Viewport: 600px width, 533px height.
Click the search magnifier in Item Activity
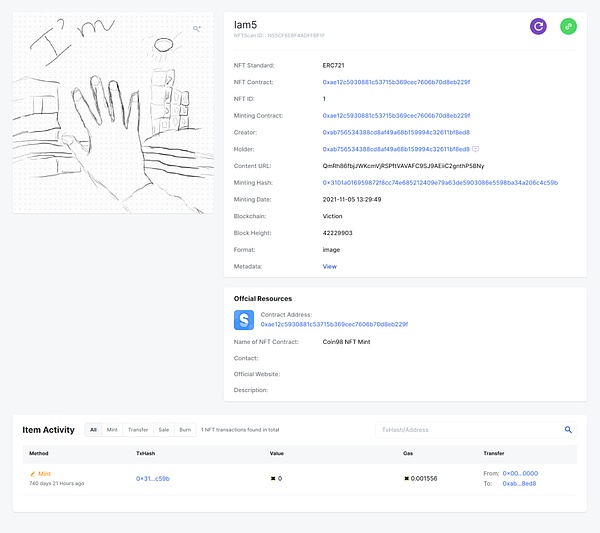(x=569, y=429)
